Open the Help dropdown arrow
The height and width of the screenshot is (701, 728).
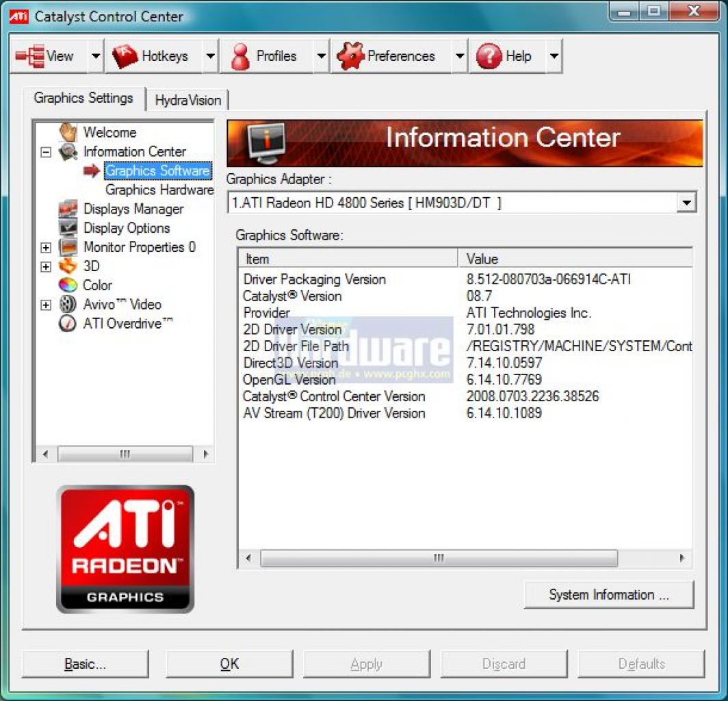tap(554, 56)
